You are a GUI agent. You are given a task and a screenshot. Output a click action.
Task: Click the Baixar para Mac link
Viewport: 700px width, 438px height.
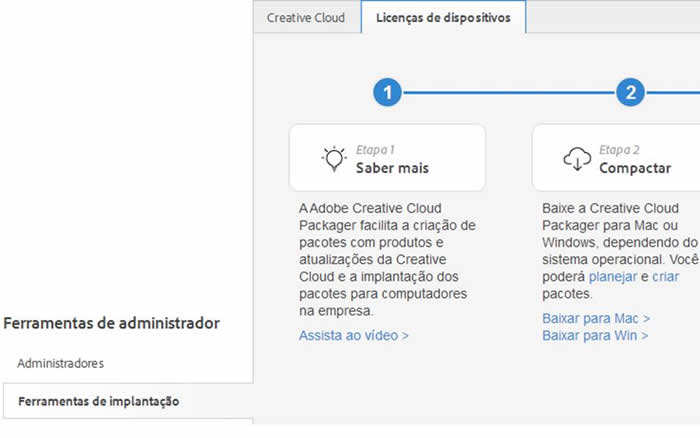point(596,318)
